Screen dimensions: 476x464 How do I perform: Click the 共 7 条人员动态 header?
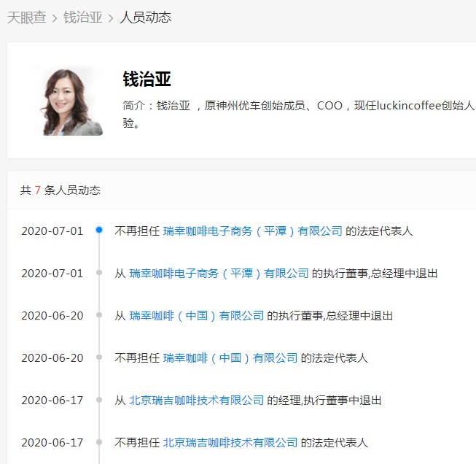60,190
